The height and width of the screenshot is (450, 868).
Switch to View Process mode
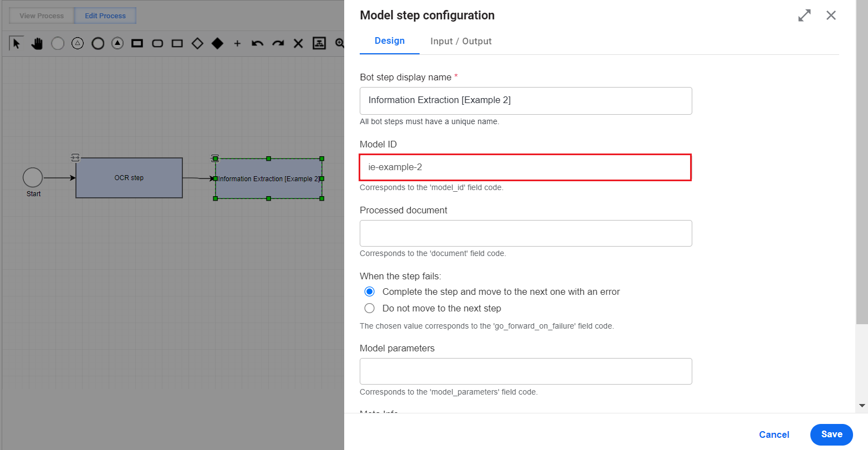[42, 16]
